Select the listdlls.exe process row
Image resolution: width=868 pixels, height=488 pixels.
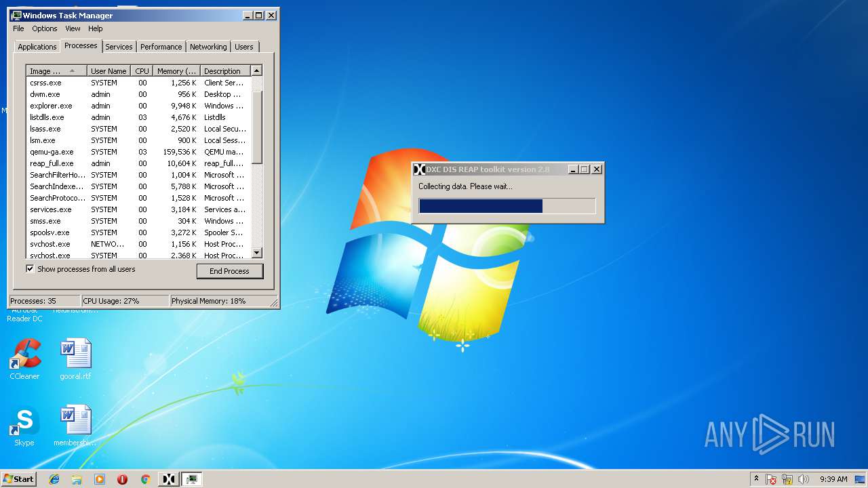(138, 117)
